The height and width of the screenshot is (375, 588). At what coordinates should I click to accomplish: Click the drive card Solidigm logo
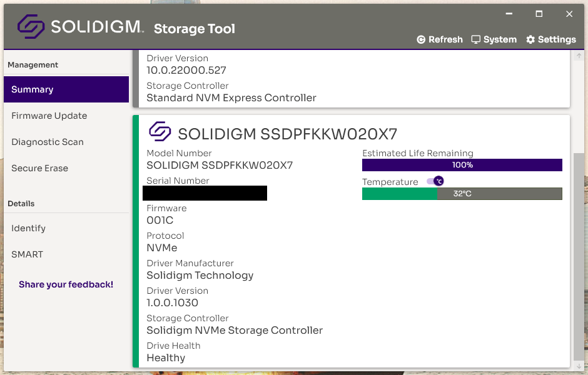(160, 132)
